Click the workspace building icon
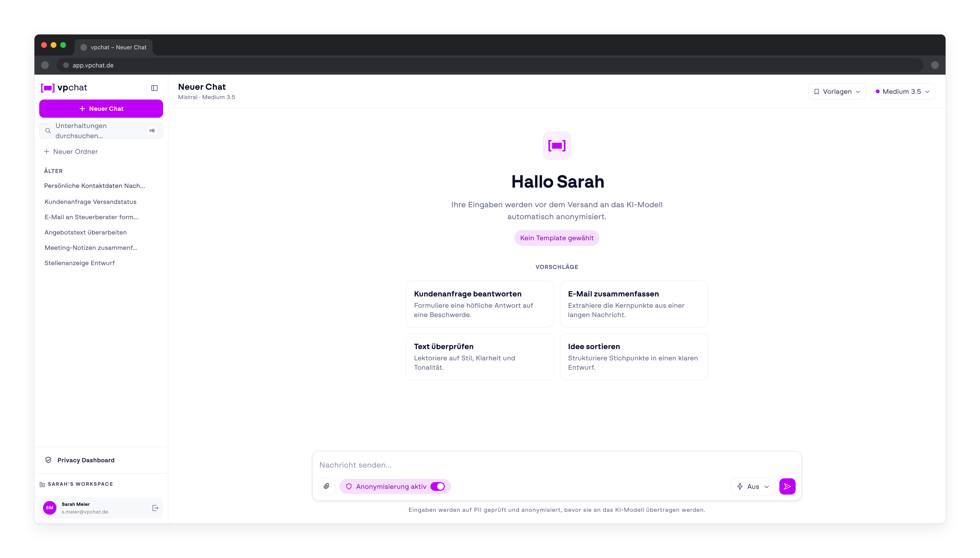The height and width of the screenshot is (558, 980). 42,484
